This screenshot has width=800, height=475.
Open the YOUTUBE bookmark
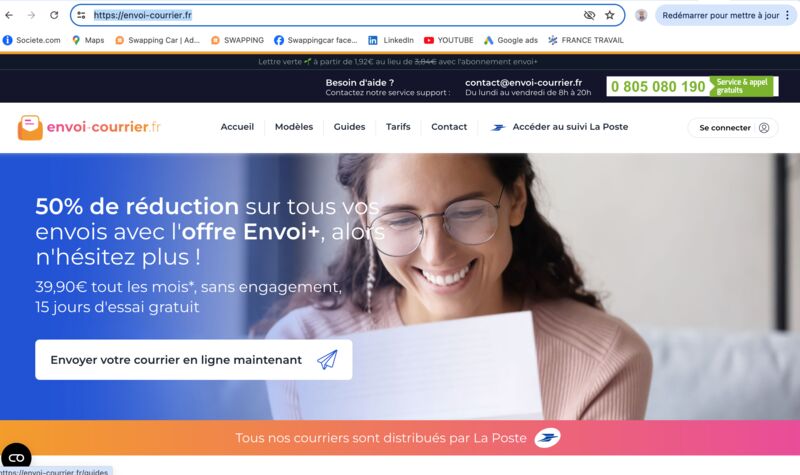pos(448,40)
